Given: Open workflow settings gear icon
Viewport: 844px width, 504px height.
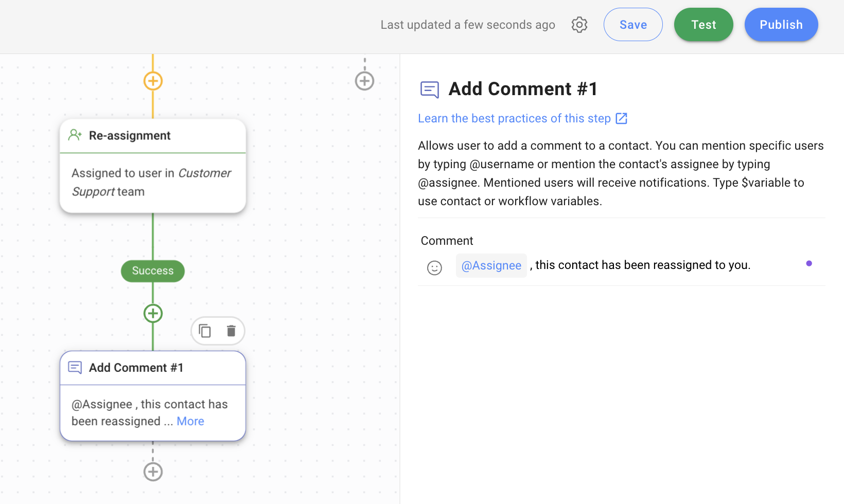Looking at the screenshot, I should (x=579, y=25).
